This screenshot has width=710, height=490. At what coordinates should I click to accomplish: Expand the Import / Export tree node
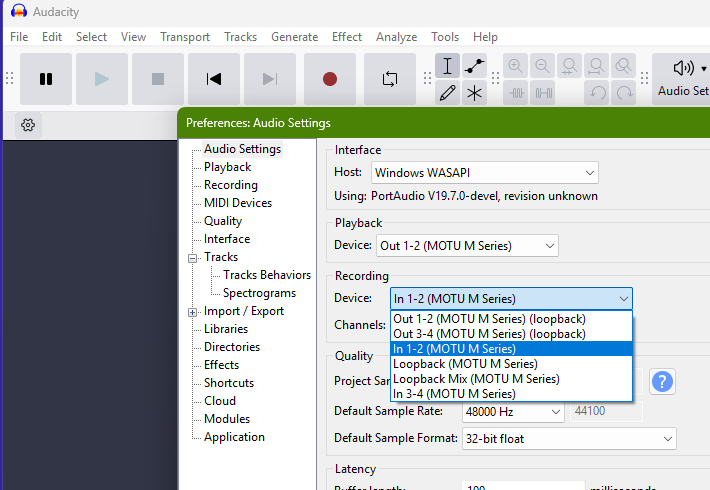193,312
